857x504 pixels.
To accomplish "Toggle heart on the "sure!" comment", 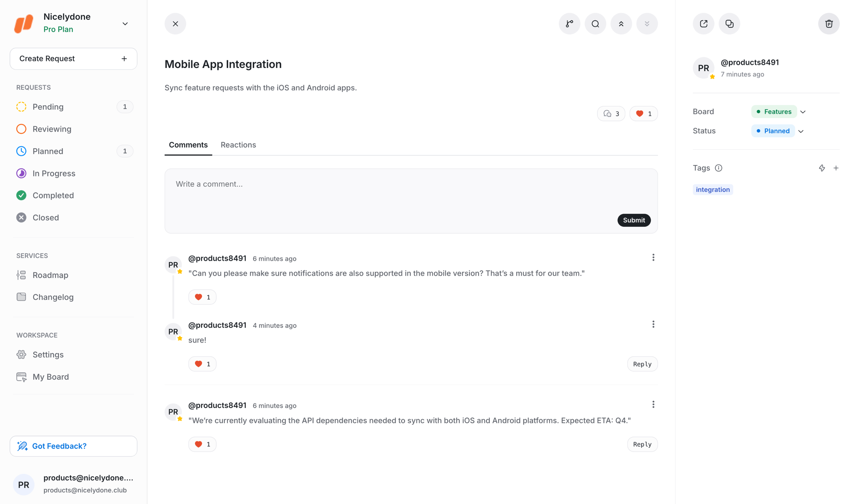I will [202, 364].
